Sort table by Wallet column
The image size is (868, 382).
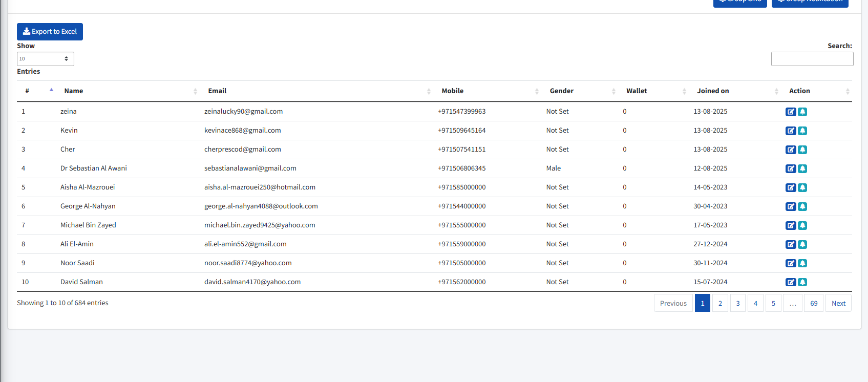click(x=637, y=91)
